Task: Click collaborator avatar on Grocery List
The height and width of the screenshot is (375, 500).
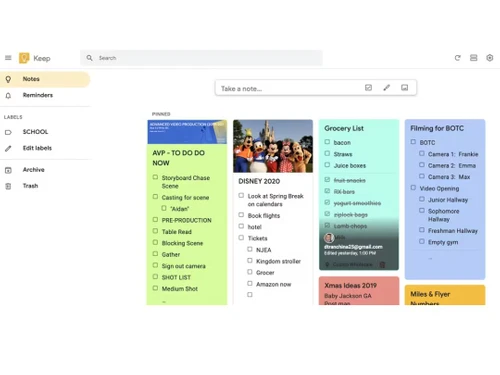Action: (329, 238)
